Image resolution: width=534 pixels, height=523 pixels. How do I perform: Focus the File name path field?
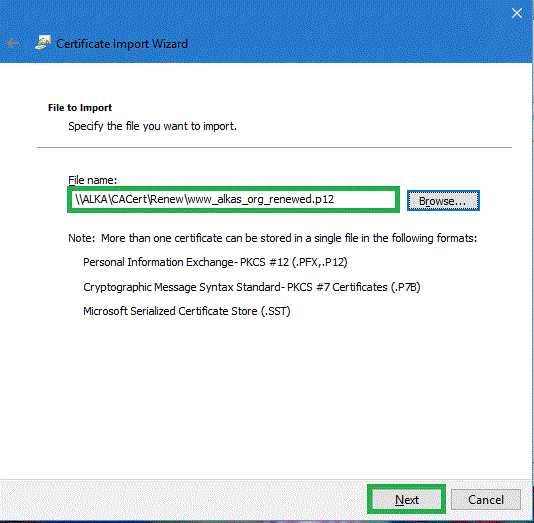point(233,200)
